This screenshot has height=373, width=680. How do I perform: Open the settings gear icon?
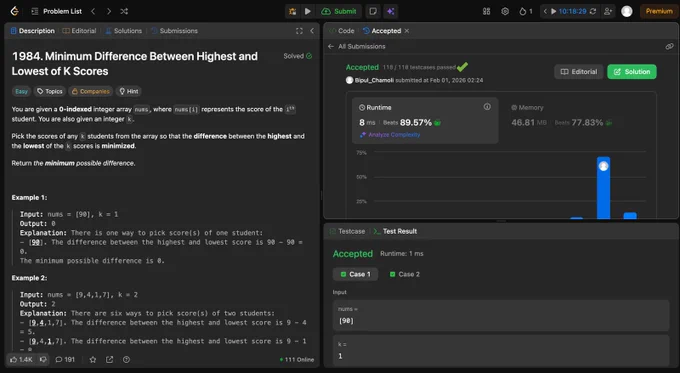click(505, 11)
